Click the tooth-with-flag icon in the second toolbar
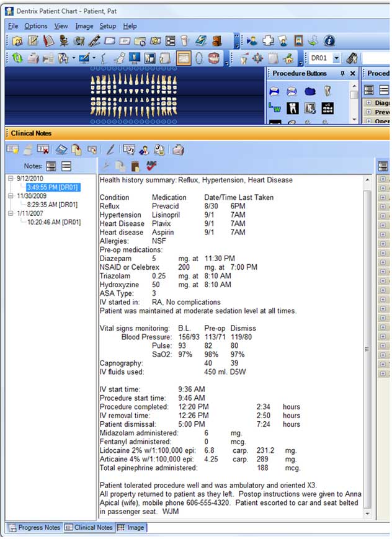This screenshot has height=539, width=392. pyautogui.click(x=244, y=58)
